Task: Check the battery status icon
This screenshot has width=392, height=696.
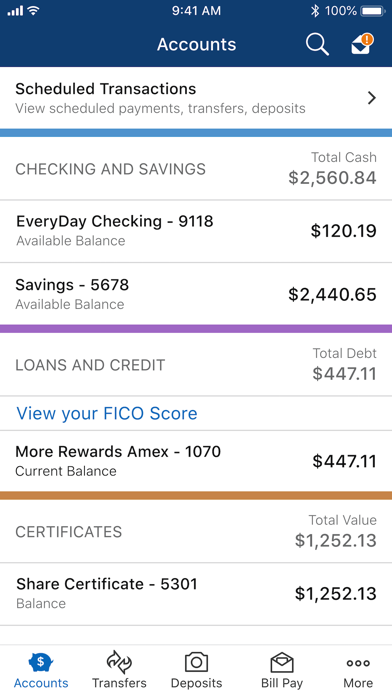Action: pos(373,11)
